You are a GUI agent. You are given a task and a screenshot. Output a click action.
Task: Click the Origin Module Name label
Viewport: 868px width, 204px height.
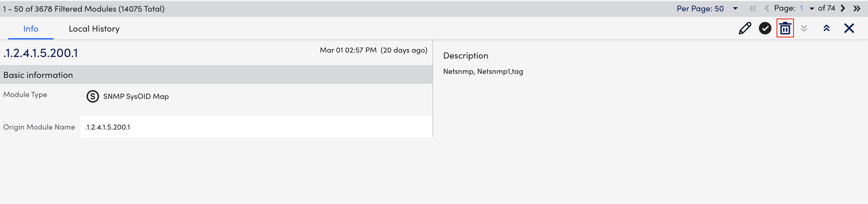(x=39, y=127)
